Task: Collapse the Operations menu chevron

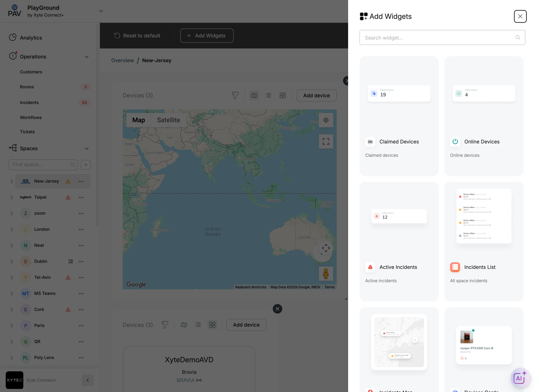Action: coord(87,57)
